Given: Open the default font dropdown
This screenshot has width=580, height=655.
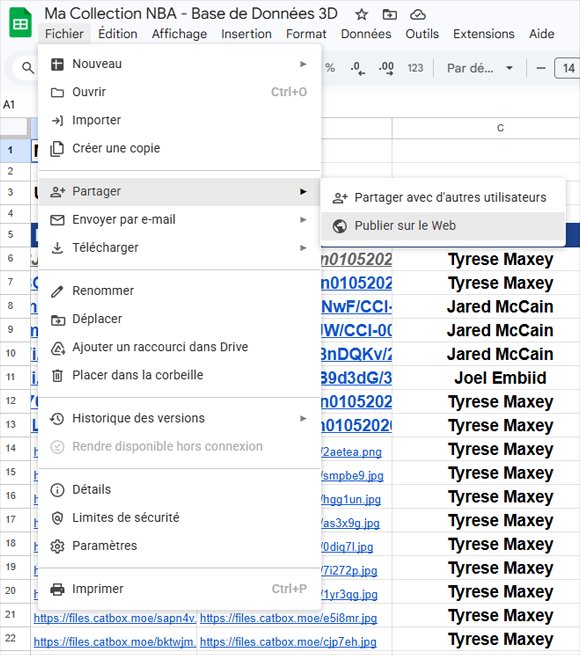Looking at the screenshot, I should (x=480, y=68).
